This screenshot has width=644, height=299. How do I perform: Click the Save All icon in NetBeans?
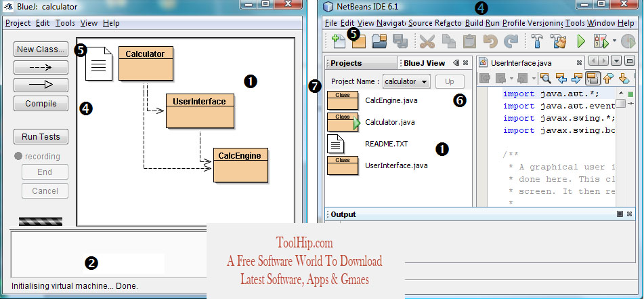point(400,41)
